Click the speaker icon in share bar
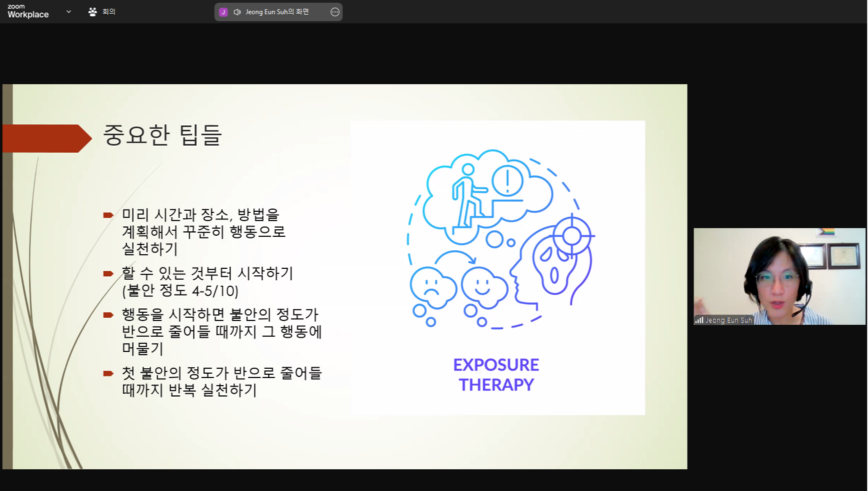The height and width of the screenshot is (491, 868). pyautogui.click(x=237, y=12)
